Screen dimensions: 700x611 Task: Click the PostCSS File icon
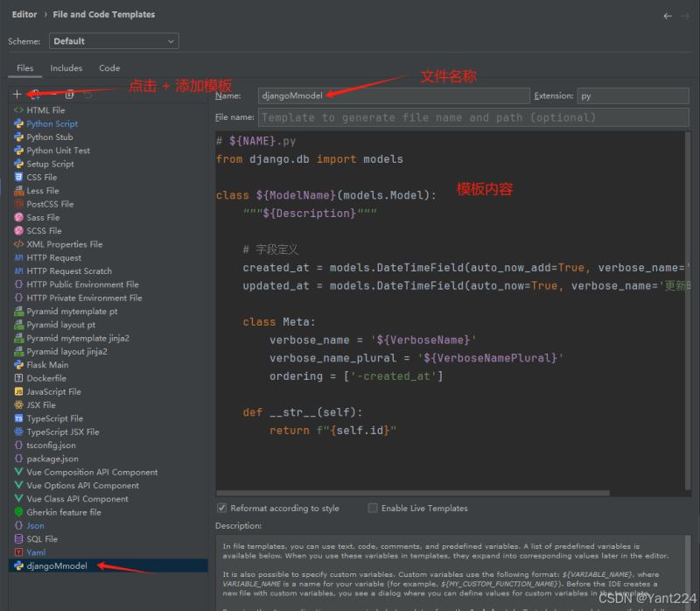point(18,204)
